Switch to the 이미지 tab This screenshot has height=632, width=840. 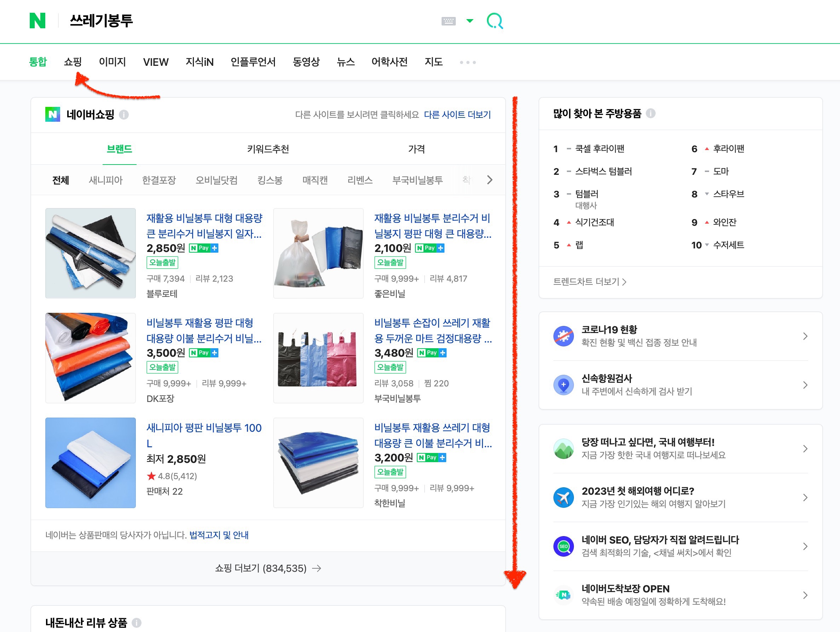tap(113, 62)
